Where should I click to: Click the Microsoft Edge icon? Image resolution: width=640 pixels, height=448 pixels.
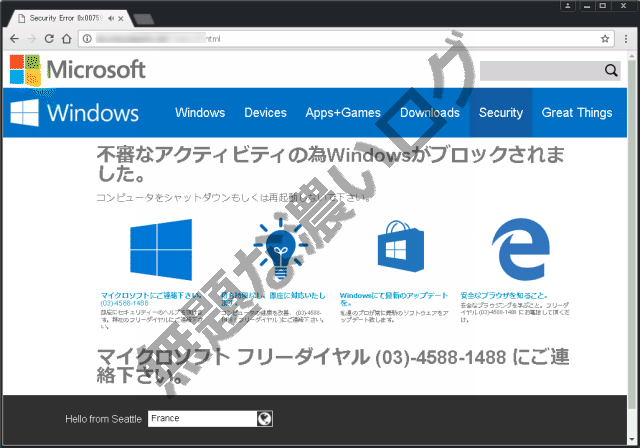tap(520, 249)
